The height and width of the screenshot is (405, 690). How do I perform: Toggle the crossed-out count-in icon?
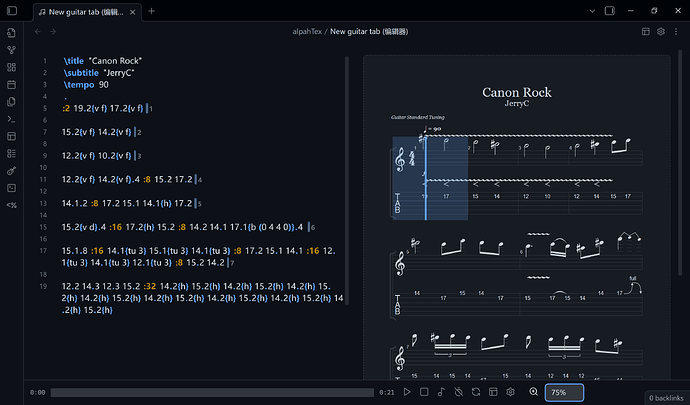pyautogui.click(x=458, y=392)
